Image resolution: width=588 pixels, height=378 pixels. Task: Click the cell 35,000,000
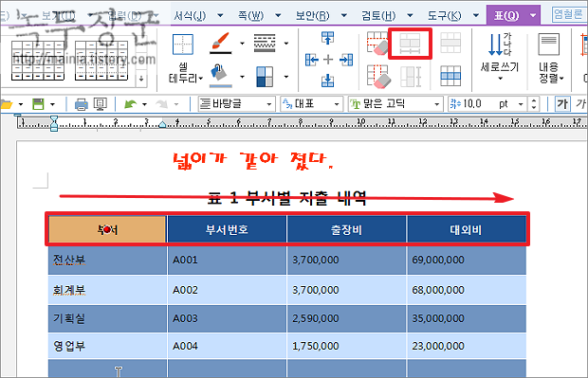pyautogui.click(x=466, y=318)
